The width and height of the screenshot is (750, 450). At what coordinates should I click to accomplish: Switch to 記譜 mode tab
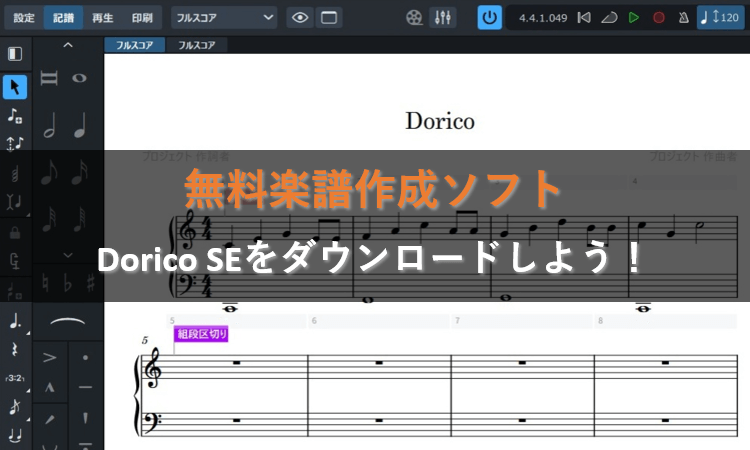pos(63,17)
